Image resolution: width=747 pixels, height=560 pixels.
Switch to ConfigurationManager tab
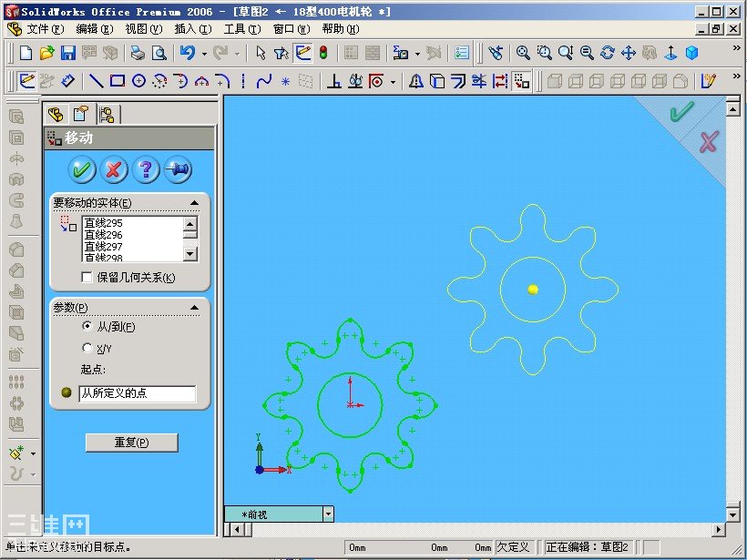click(x=107, y=115)
